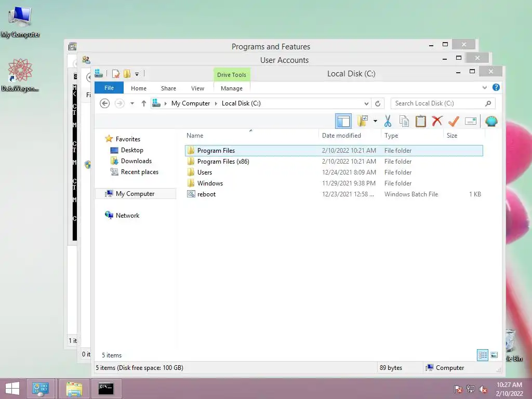Expand the ribbon with the chevron
The height and width of the screenshot is (399, 532).
point(485,87)
